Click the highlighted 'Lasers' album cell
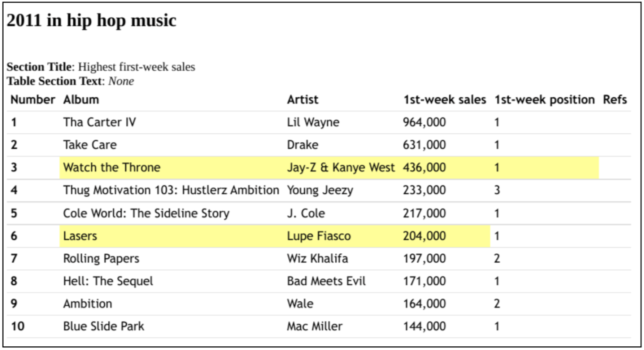The width and height of the screenshot is (644, 350). (80, 236)
